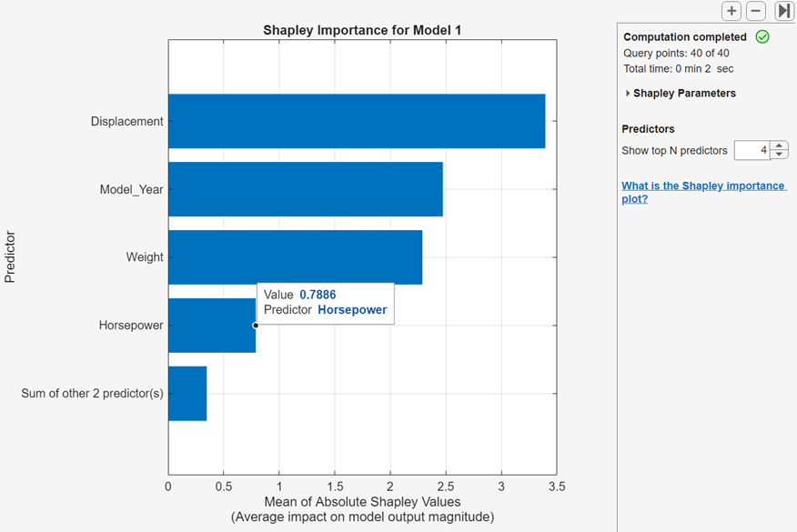Screen dimensions: 797x532
Task: Click the 'Predictor' y-axis label
Action: [x=11, y=257]
